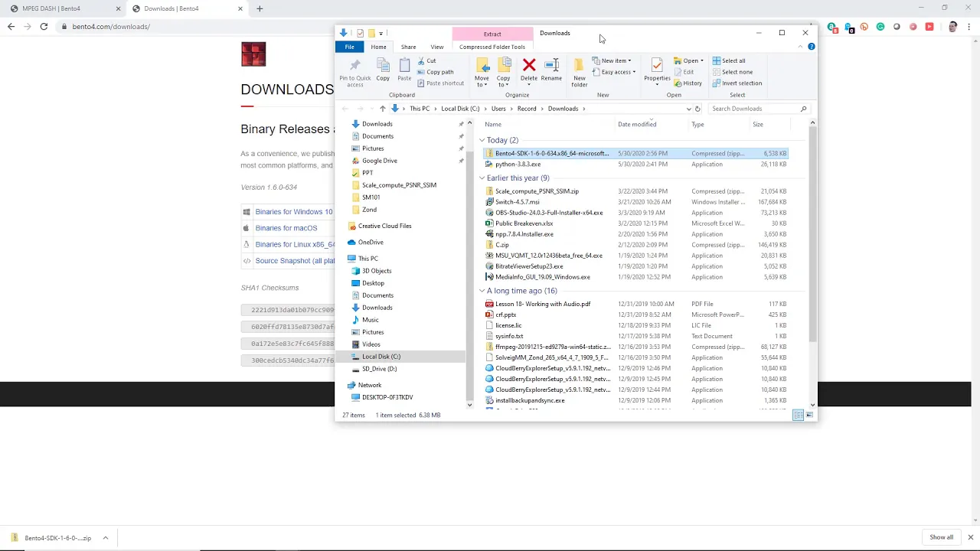Viewport: 980px width, 551px height.
Task: Switch to the Share ribbon tab
Action: pos(408,47)
